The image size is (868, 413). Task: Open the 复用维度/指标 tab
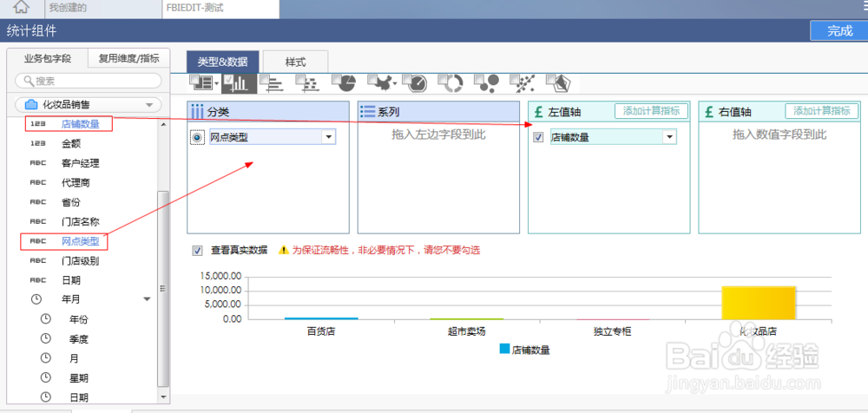129,58
